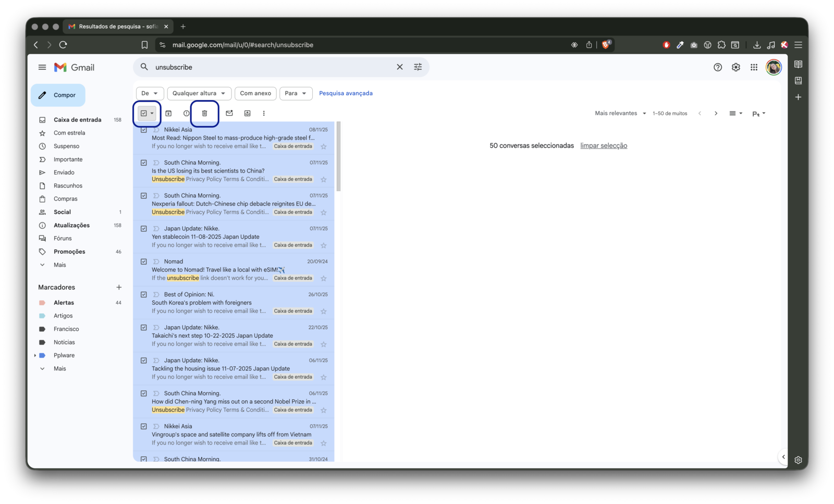Open the 'De' sender filter dropdown
834x504 pixels.
150,93
